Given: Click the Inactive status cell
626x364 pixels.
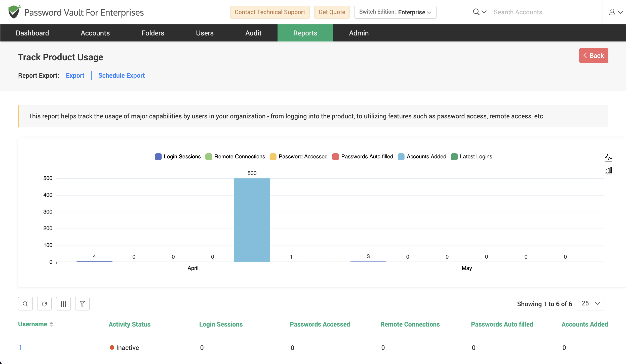Looking at the screenshot, I should click(x=124, y=348).
